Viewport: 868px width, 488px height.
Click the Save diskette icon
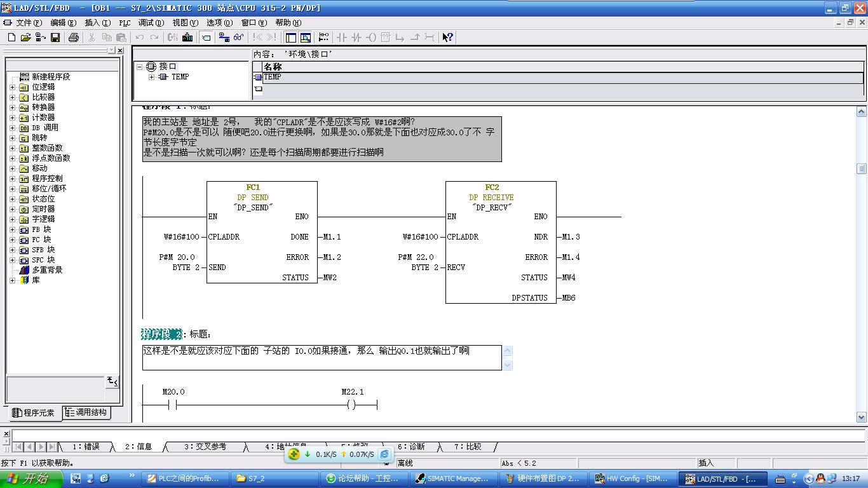[x=55, y=37]
